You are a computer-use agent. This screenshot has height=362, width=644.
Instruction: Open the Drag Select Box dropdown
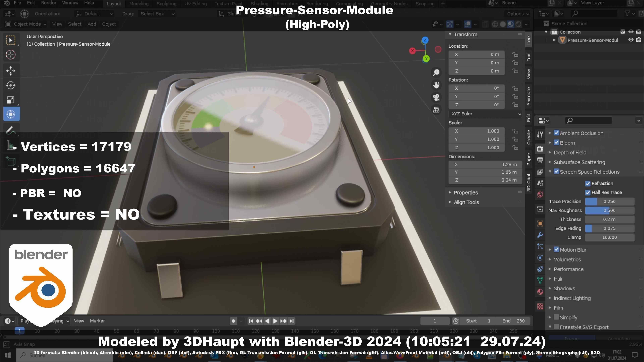(157, 14)
